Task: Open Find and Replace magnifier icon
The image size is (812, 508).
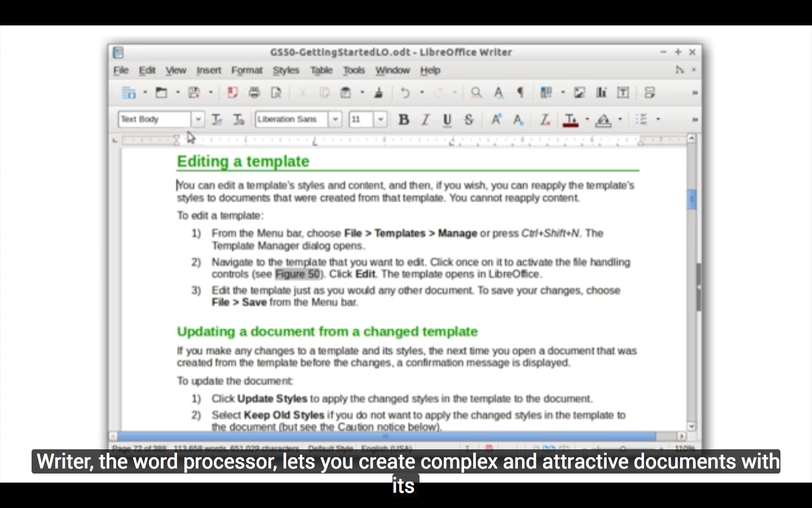Action: pos(476,93)
